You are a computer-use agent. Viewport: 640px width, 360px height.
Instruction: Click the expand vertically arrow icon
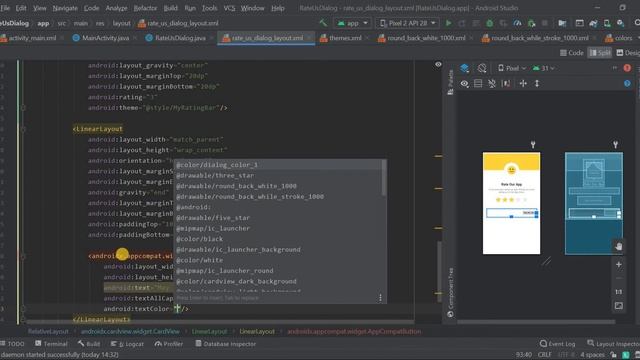point(537,83)
